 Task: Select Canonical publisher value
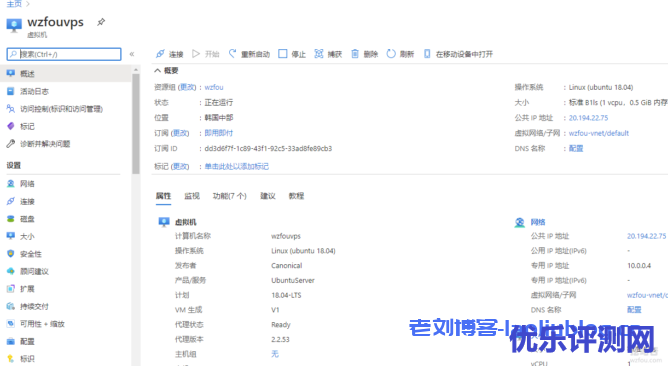[287, 265]
